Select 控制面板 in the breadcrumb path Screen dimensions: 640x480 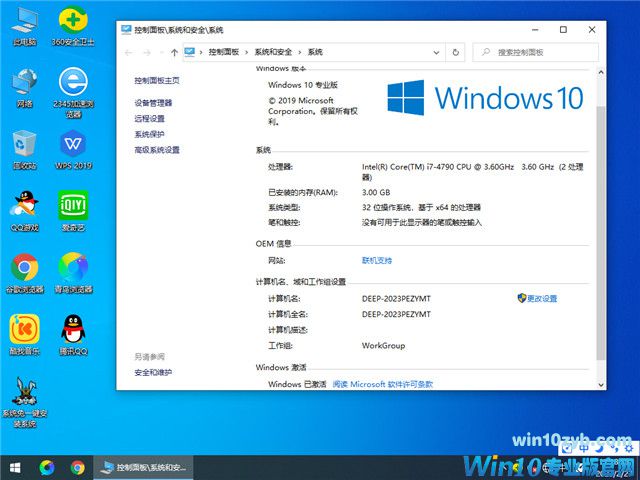pyautogui.click(x=225, y=52)
